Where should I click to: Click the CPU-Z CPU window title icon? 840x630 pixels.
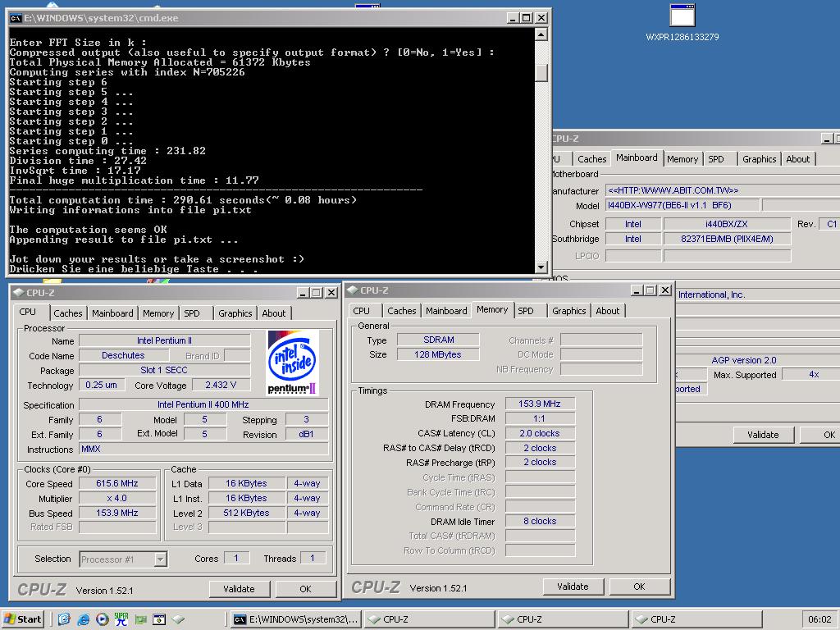click(x=18, y=293)
